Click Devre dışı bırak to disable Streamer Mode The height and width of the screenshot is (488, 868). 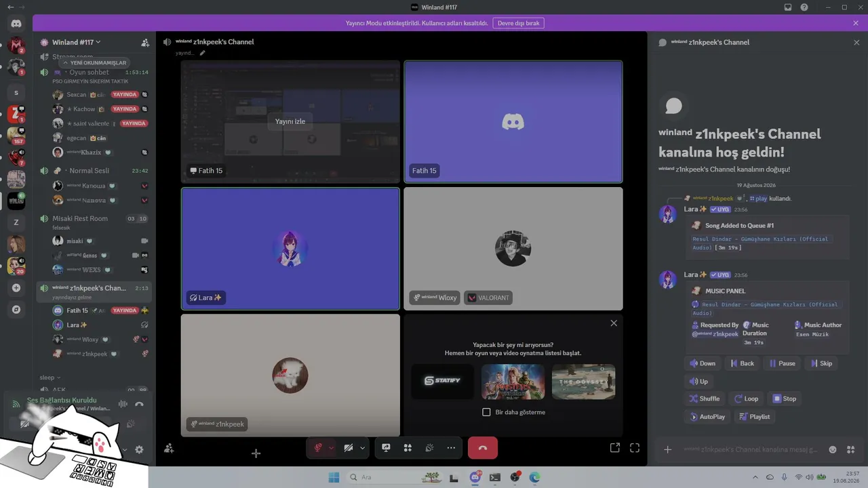pos(519,23)
